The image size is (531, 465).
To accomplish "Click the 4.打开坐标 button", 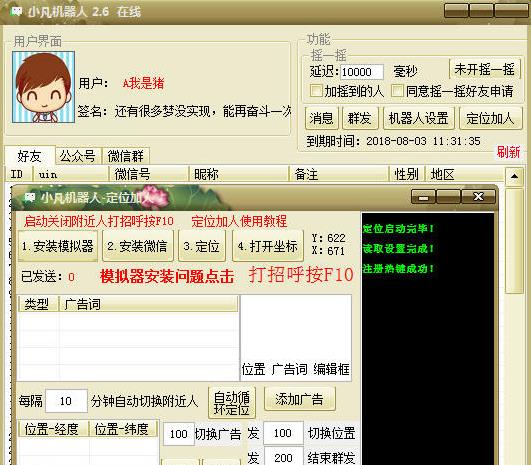I will coord(268,246).
